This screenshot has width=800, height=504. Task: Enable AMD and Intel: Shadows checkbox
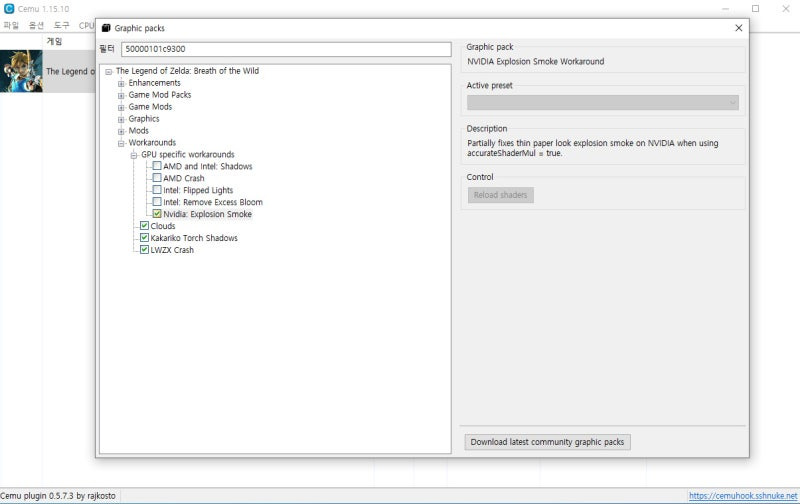point(157,166)
